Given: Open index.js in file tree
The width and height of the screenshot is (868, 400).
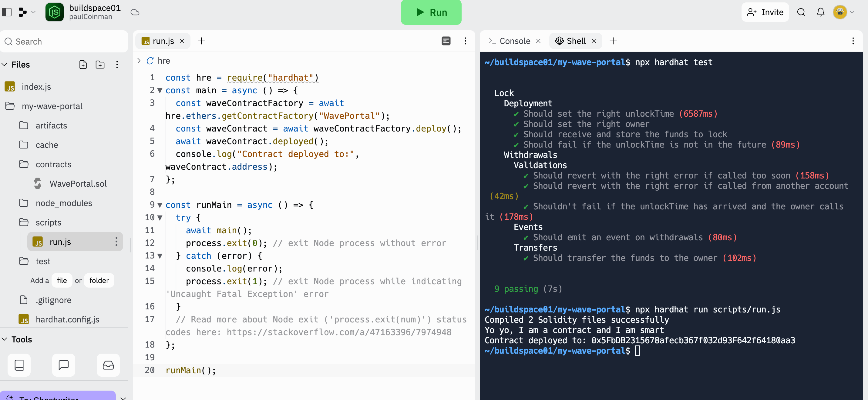Looking at the screenshot, I should pyautogui.click(x=36, y=87).
